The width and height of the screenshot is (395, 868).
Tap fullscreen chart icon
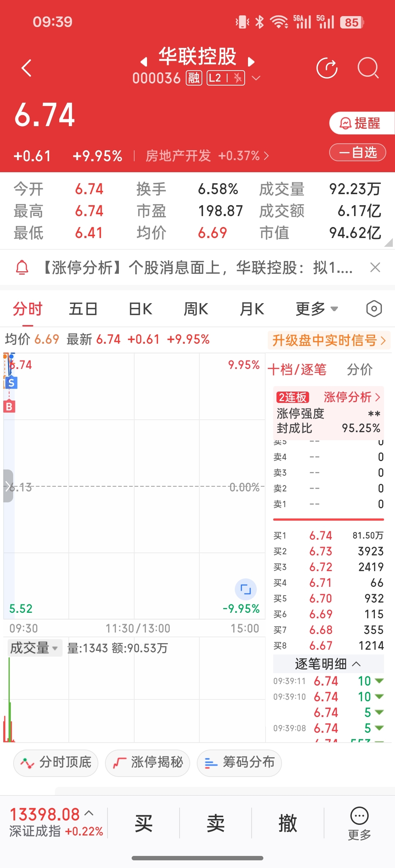pos(245,589)
